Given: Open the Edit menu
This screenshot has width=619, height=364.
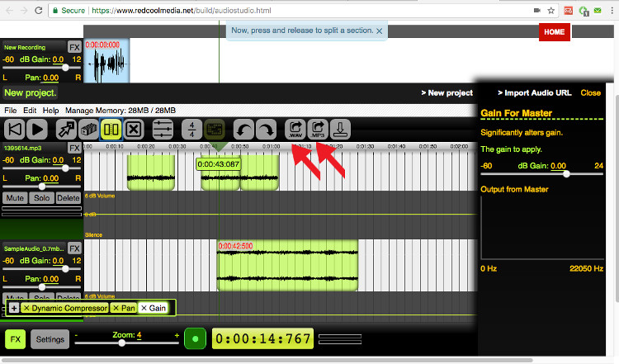Looking at the screenshot, I should coord(30,110).
